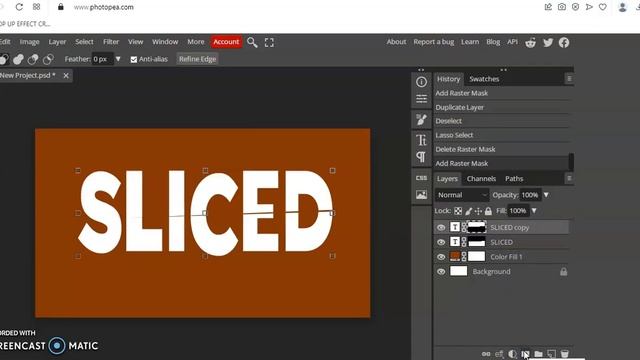Click the link layers icon at panel bottom

[x=486, y=354]
